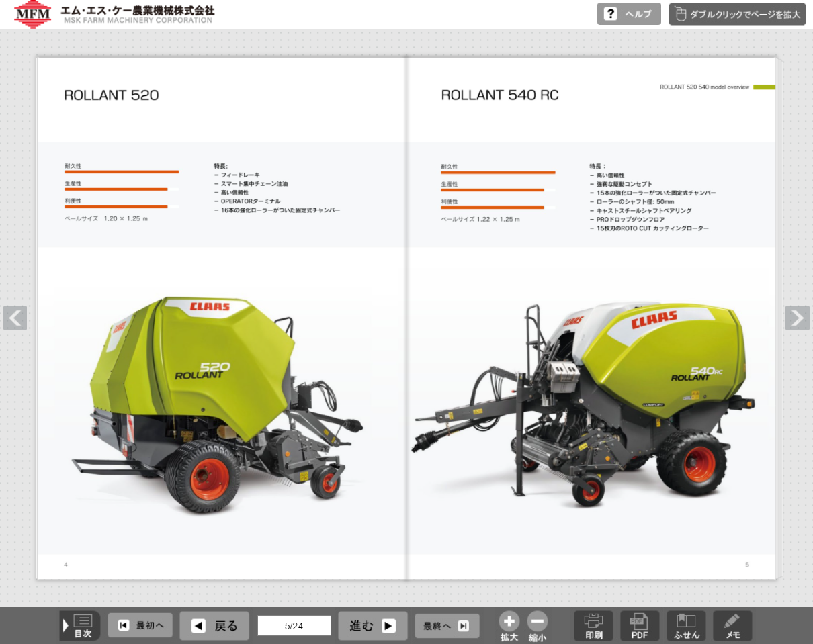This screenshot has width=813, height=644.
Task: Download the PDF version
Action: pos(640,626)
